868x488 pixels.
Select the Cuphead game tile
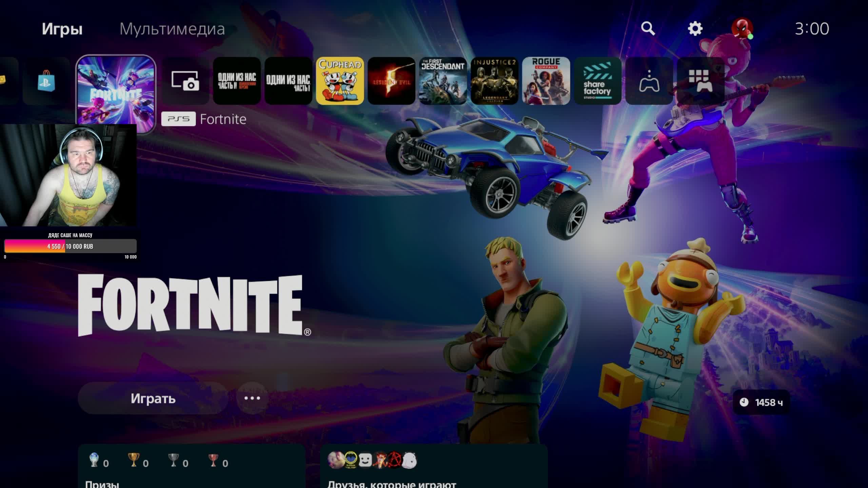pos(340,81)
